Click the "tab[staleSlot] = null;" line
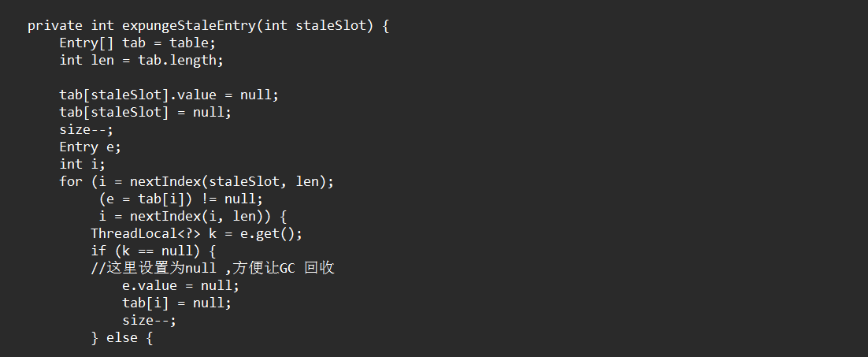The height and width of the screenshot is (357, 868). [145, 112]
